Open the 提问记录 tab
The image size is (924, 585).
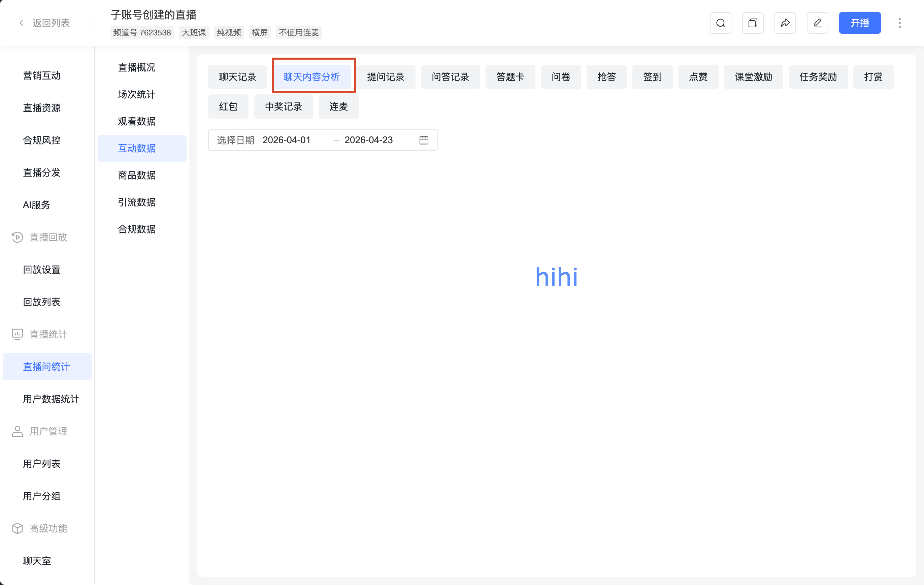click(x=386, y=77)
